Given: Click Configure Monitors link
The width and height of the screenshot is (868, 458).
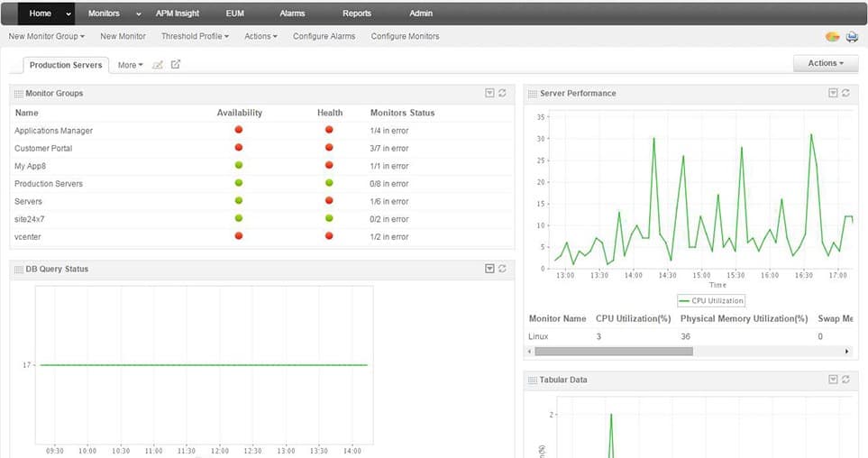Looking at the screenshot, I should coord(406,36).
